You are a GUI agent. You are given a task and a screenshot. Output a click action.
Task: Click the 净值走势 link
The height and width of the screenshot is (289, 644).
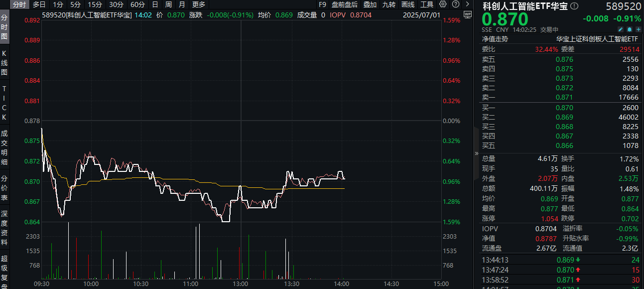495,39
